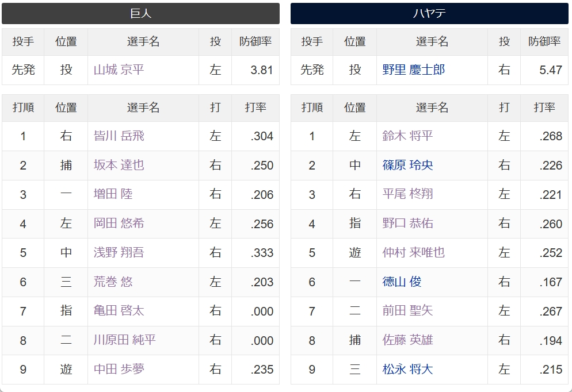Select 中田 歩夢 link

(119, 369)
